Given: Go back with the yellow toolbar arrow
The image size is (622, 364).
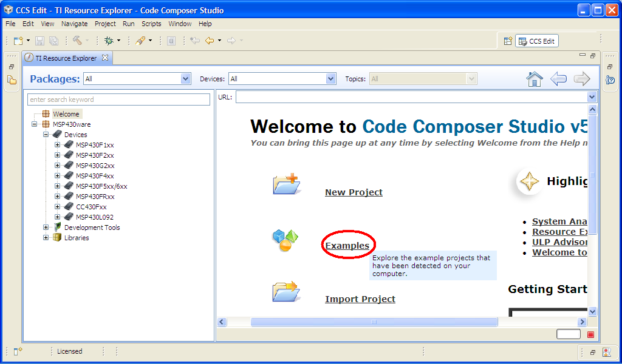Looking at the screenshot, I should pyautogui.click(x=210, y=41).
